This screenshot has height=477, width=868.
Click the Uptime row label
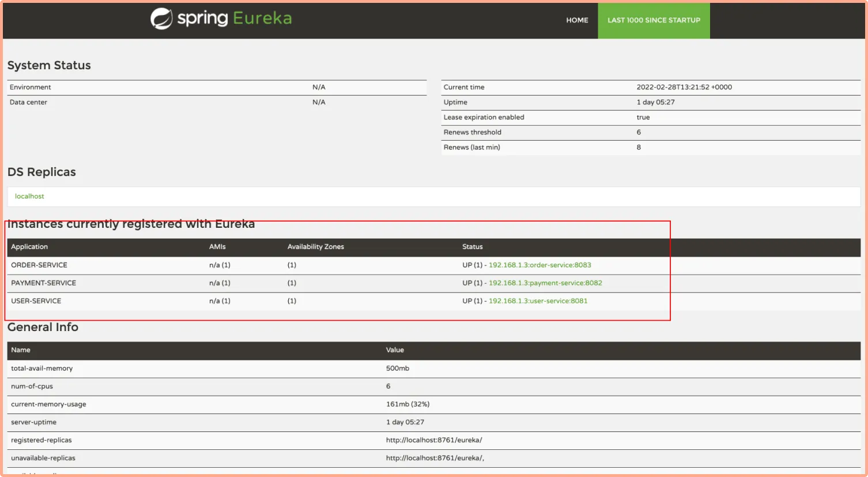[x=455, y=102]
